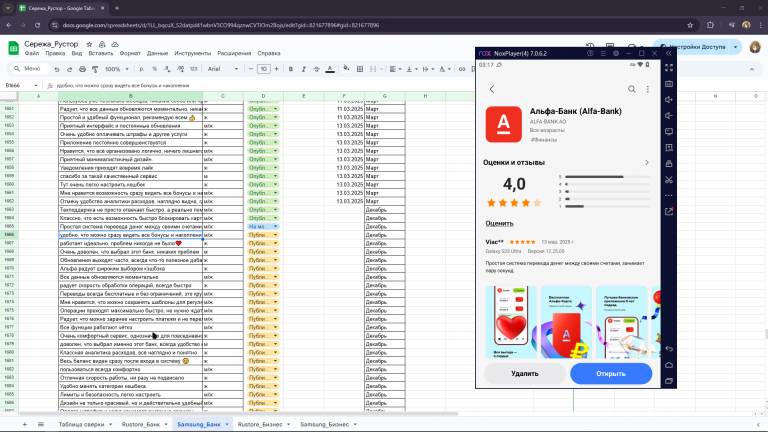Open the borders tool in toolbar

tap(360, 69)
